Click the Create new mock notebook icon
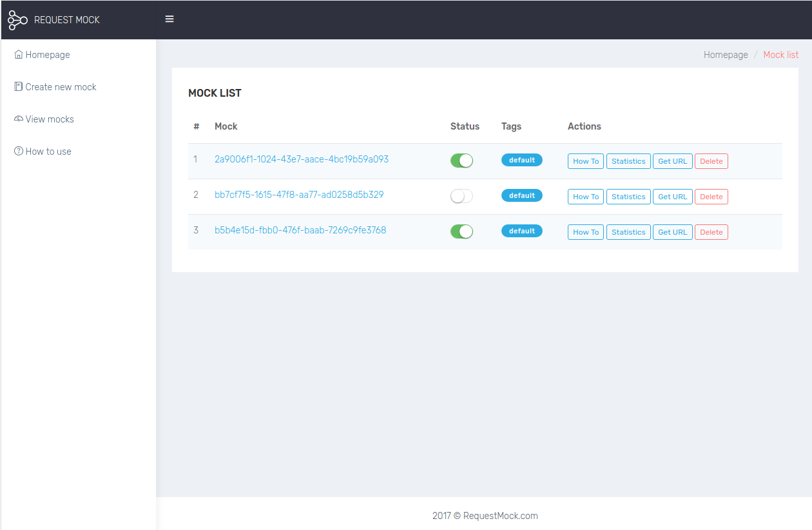 click(x=19, y=86)
